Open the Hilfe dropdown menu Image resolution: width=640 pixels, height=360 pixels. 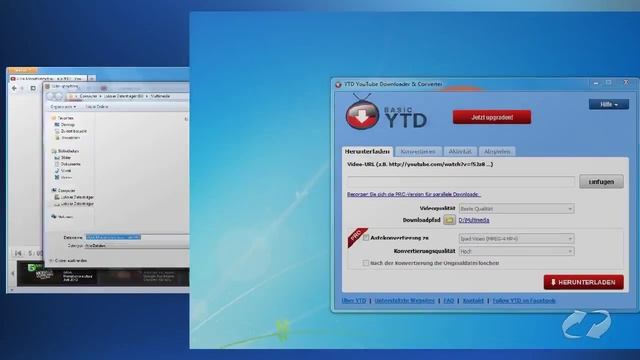609,104
